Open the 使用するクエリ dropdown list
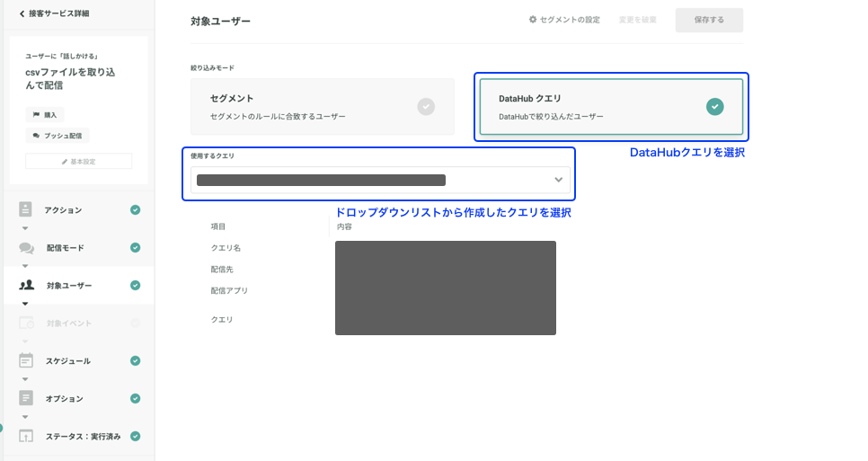The image size is (868, 461). pos(380,180)
